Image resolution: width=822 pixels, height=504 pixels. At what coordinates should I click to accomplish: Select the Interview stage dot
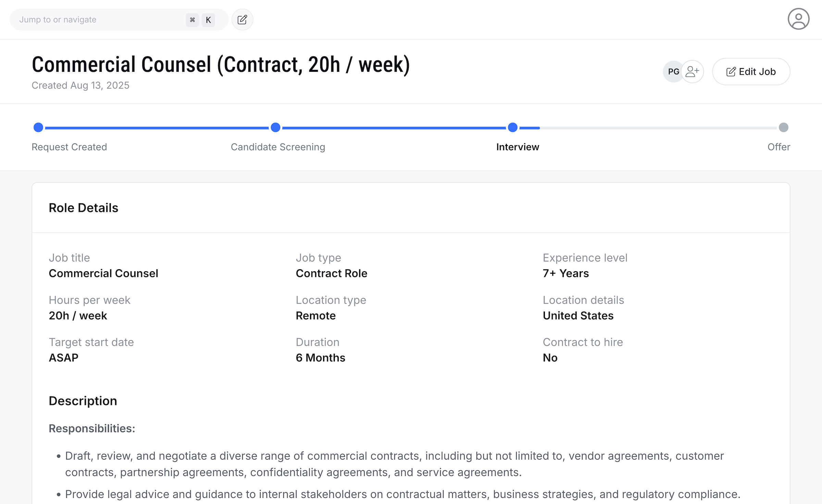pyautogui.click(x=512, y=127)
